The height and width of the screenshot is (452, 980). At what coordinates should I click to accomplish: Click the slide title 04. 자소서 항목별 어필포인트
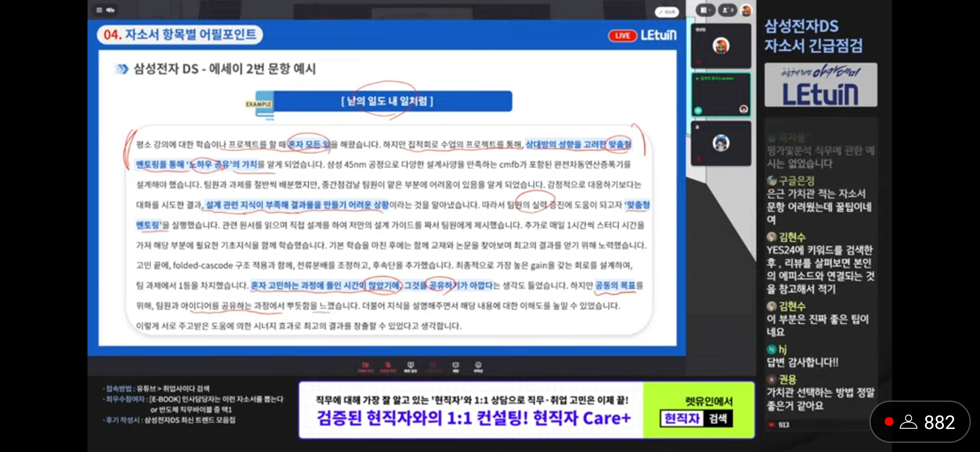coord(180,34)
